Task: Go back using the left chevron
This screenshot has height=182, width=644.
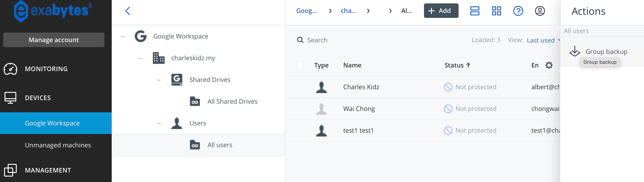Action: point(128,11)
